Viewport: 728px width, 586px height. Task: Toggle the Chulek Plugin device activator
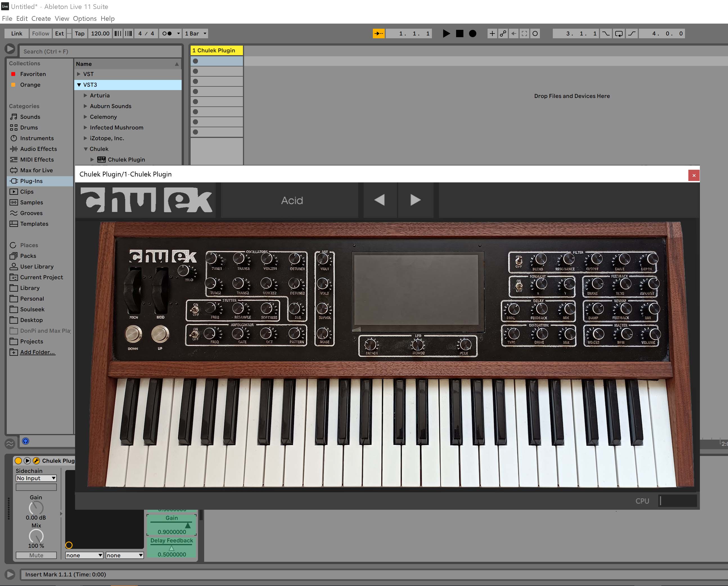point(18,461)
